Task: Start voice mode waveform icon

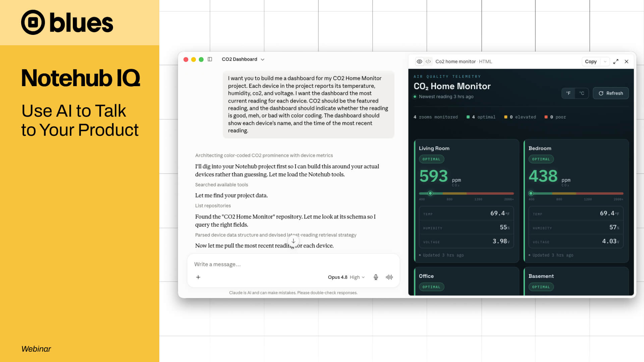Action: 389,277
